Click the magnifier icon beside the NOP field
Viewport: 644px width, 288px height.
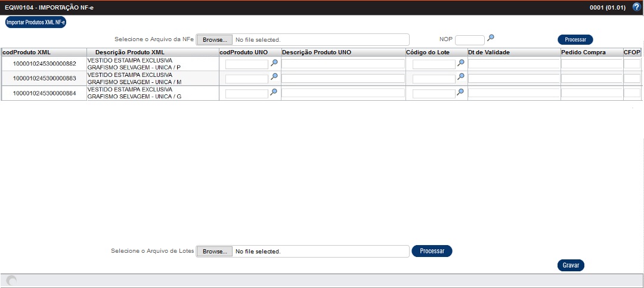coord(491,38)
